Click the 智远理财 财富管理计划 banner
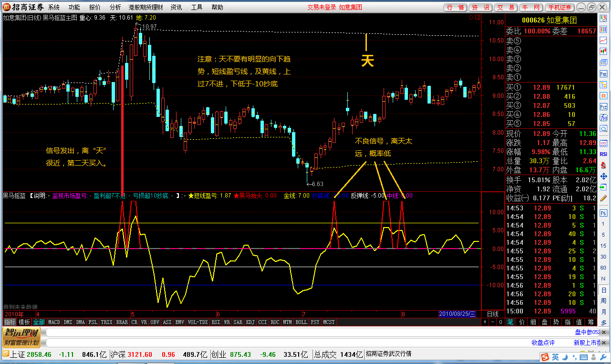 [21, 337]
